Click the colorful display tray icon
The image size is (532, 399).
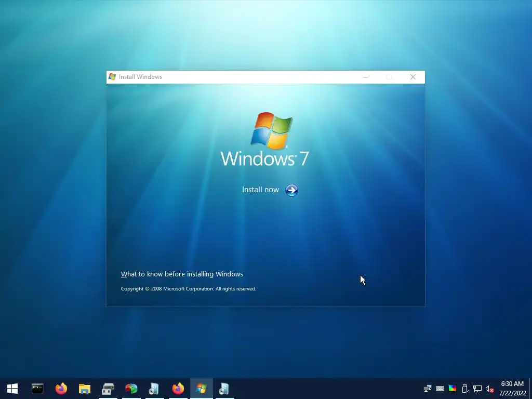point(453,389)
